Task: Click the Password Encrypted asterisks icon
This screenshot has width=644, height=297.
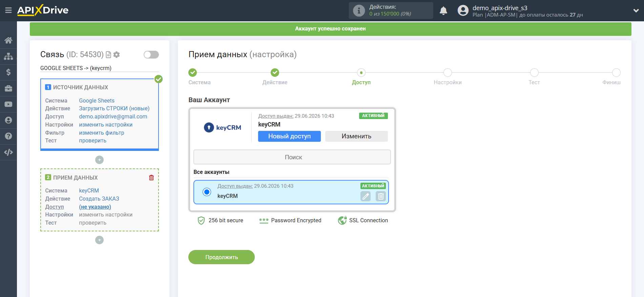Action: pos(264,221)
